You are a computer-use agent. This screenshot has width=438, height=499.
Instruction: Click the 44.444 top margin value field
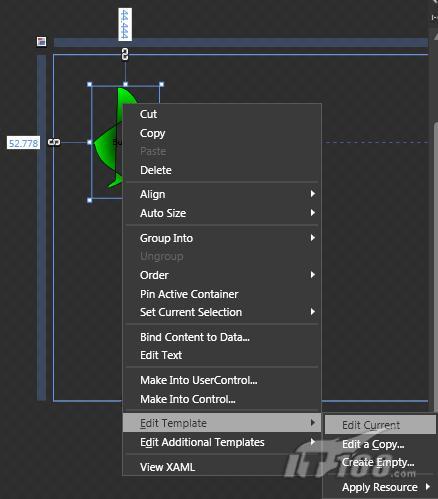[x=125, y=25]
